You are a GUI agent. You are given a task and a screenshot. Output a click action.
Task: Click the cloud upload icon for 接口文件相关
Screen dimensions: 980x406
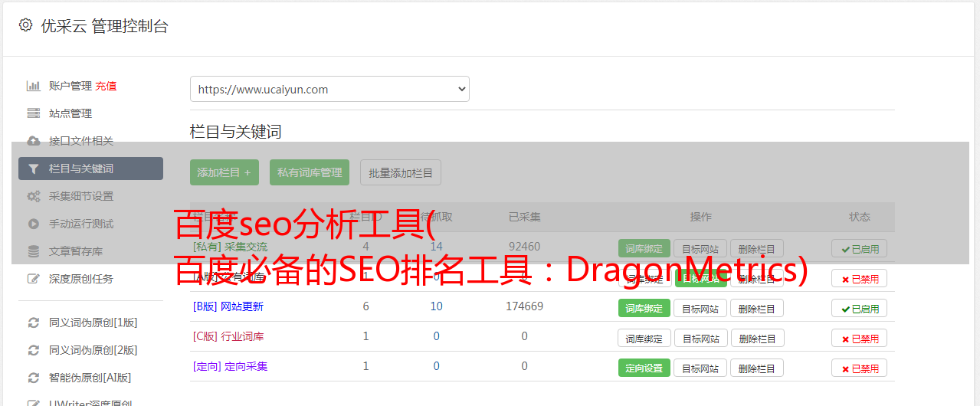(x=33, y=141)
